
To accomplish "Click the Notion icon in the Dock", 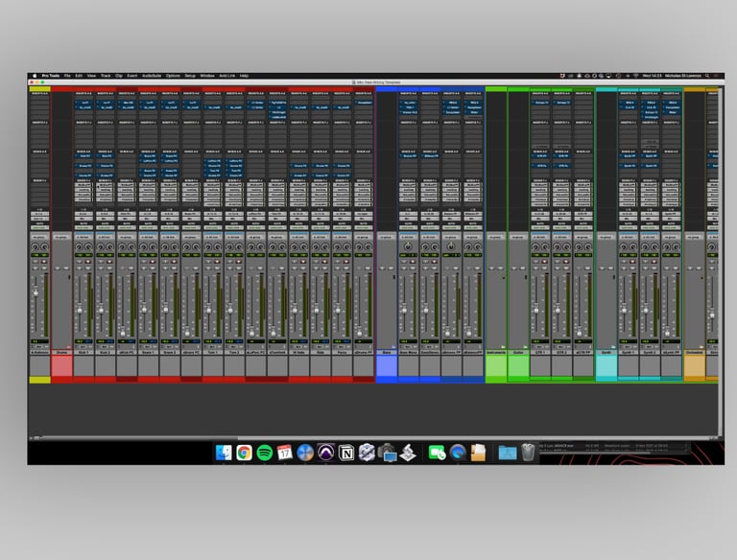I will 346,453.
